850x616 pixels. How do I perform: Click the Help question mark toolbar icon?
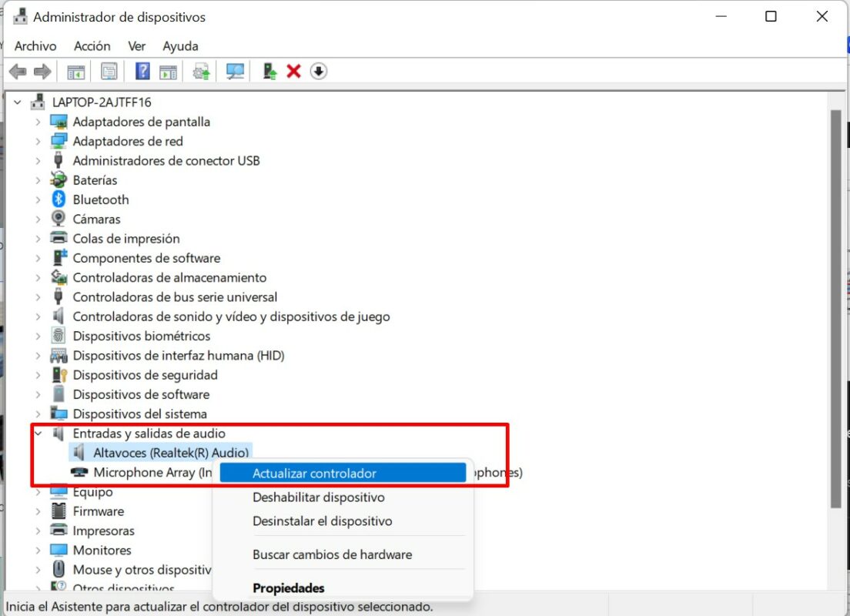tap(142, 72)
